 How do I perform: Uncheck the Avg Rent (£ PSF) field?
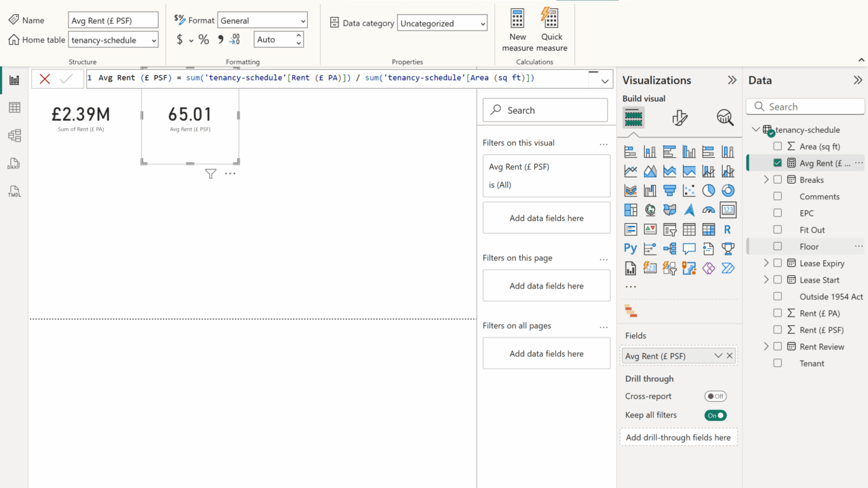point(778,163)
